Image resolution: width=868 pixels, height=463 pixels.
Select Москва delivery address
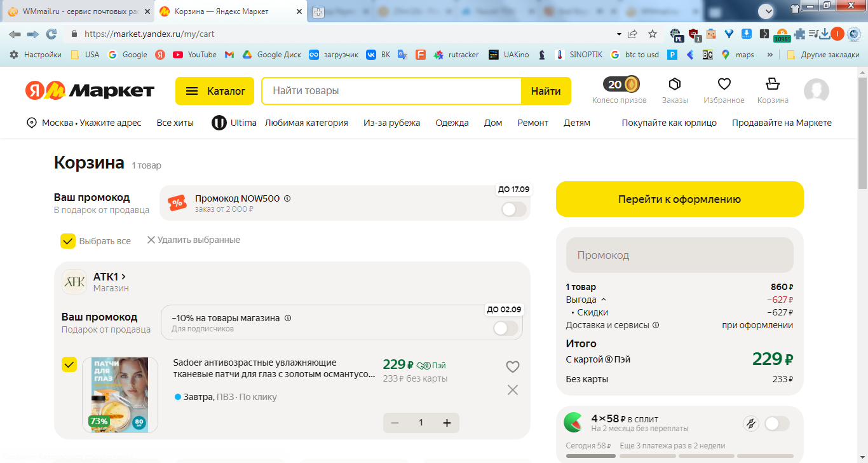coord(84,123)
